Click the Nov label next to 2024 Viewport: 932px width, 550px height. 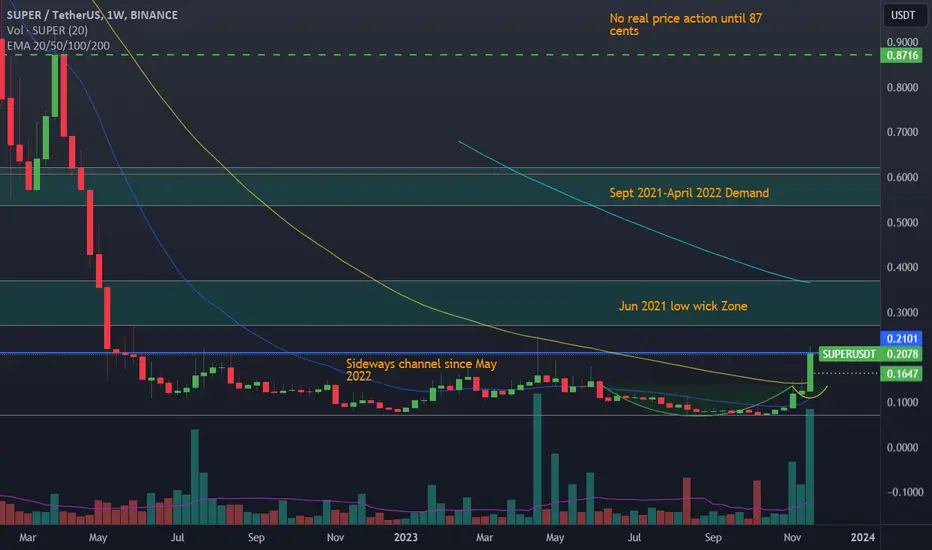pyautogui.click(x=792, y=538)
